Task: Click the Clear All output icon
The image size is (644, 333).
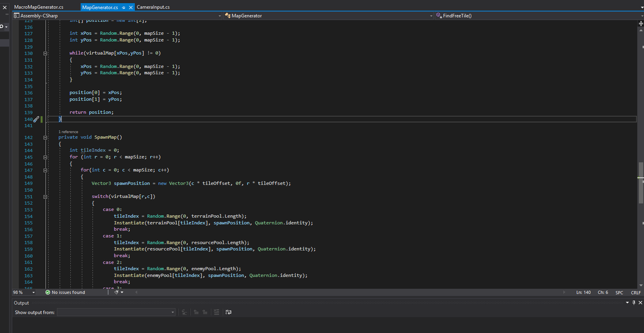Action: coord(216,312)
